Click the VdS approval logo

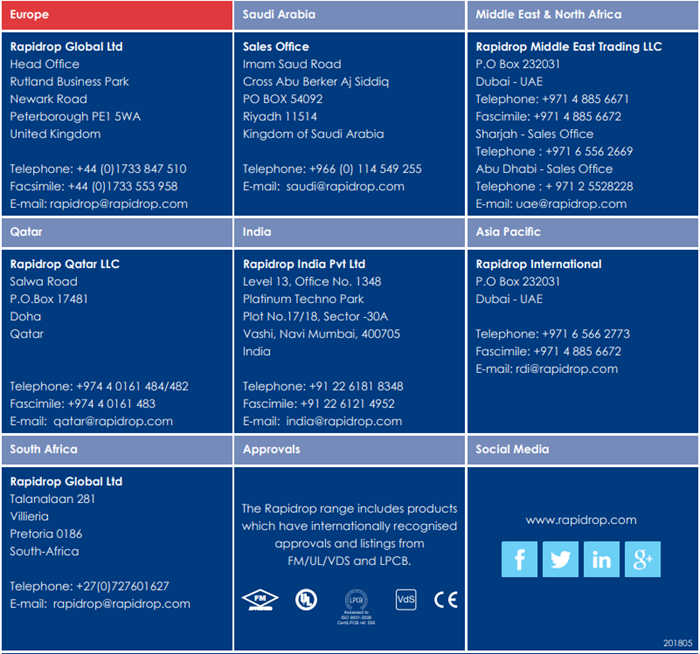coord(406,599)
